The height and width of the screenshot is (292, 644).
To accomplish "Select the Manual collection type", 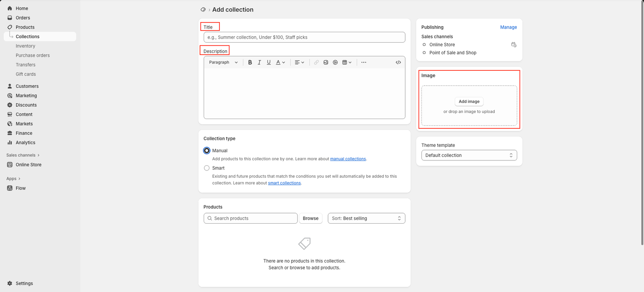I will coord(207,150).
